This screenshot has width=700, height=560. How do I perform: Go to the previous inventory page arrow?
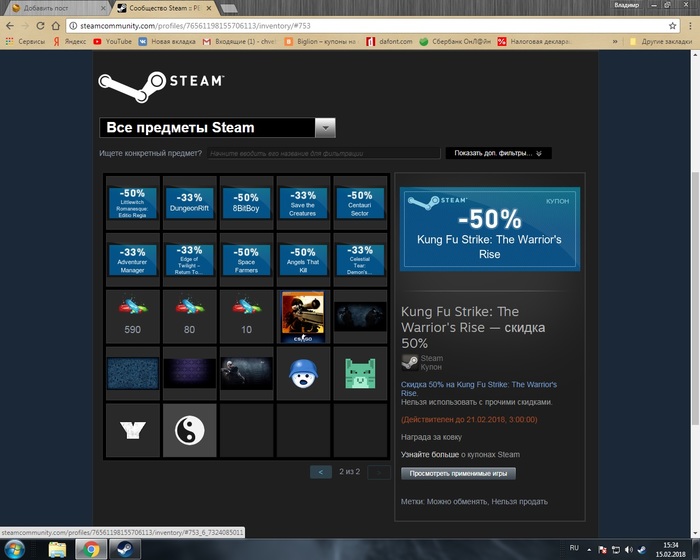[321, 472]
